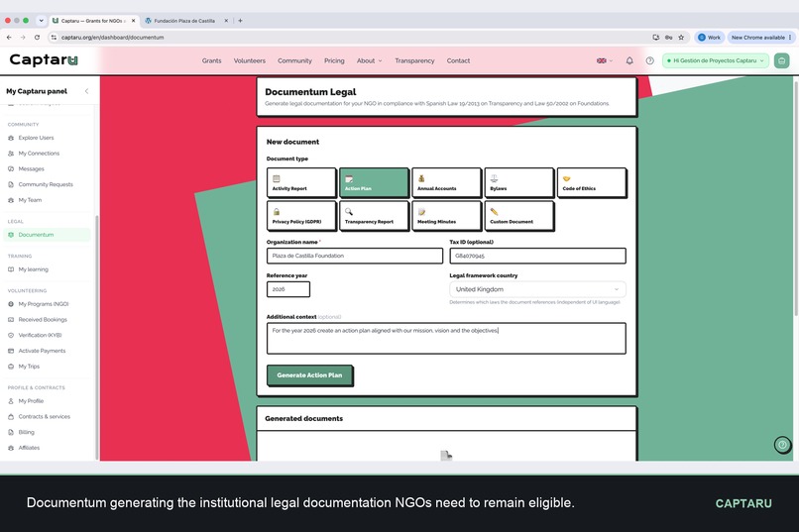
Task: Click the Generate Action Plan button
Action: click(309, 375)
